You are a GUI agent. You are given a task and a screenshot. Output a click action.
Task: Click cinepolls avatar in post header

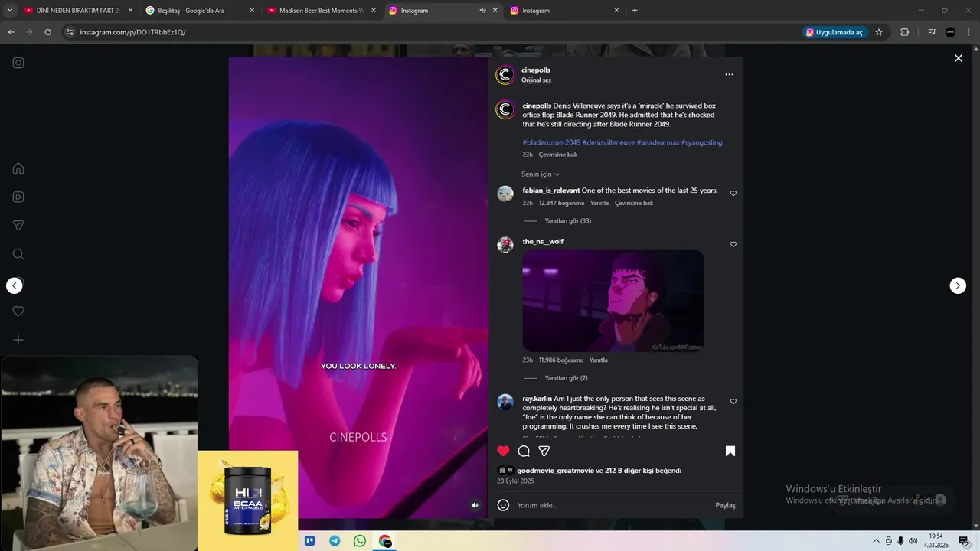[505, 75]
